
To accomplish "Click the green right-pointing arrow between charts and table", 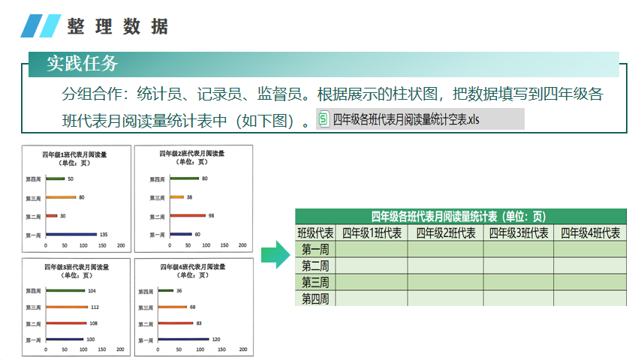I will [275, 255].
